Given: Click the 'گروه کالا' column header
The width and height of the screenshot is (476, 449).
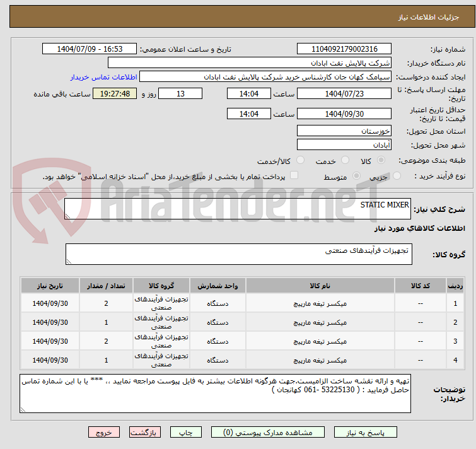Looking at the screenshot, I should [x=161, y=286].
